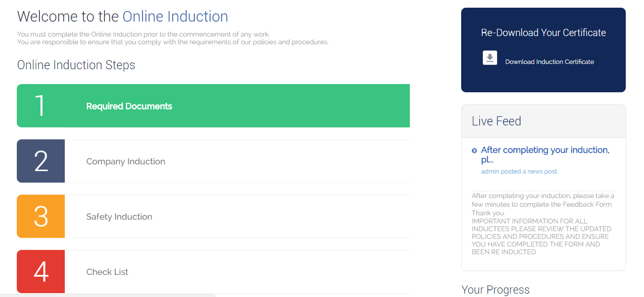
Task: Open the Required Documents step
Action: point(129,106)
